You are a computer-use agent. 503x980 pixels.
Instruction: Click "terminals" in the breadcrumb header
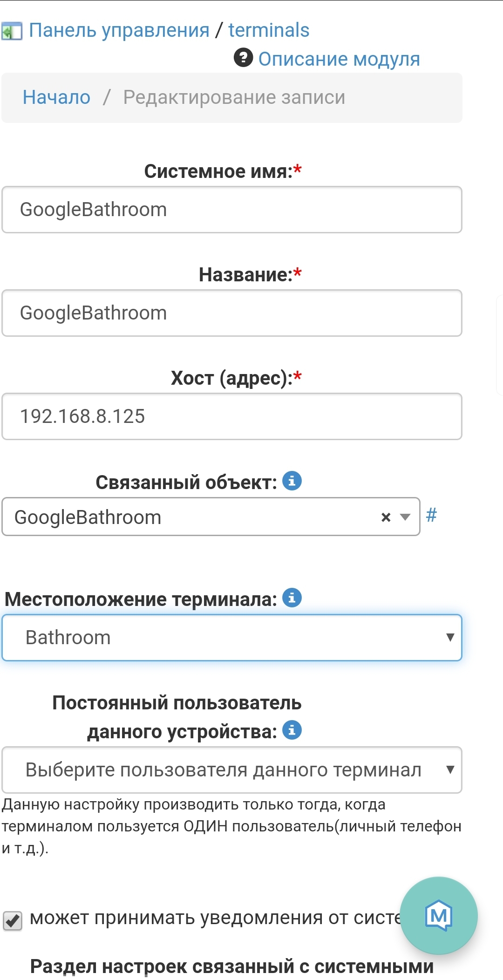point(269,29)
